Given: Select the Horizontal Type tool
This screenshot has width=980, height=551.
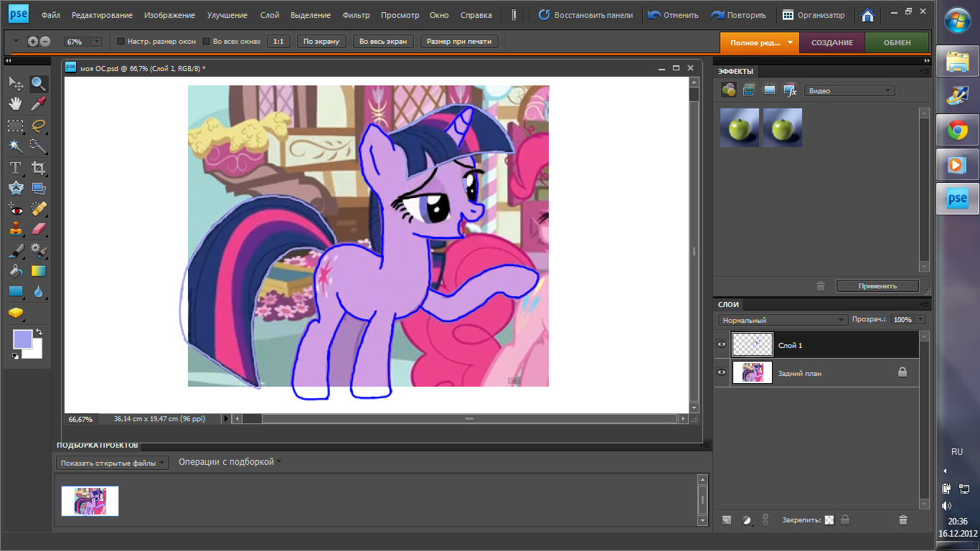Looking at the screenshot, I should pos(16,168).
